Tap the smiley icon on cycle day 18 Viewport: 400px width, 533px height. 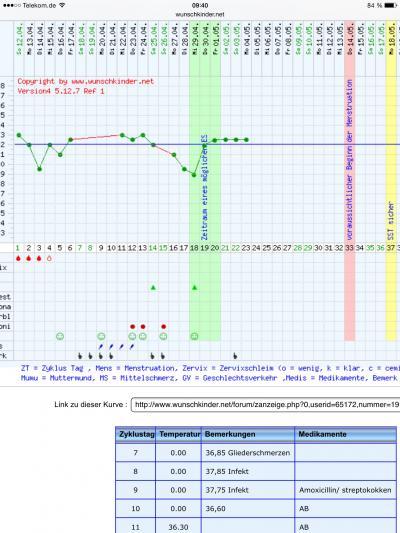(194, 336)
